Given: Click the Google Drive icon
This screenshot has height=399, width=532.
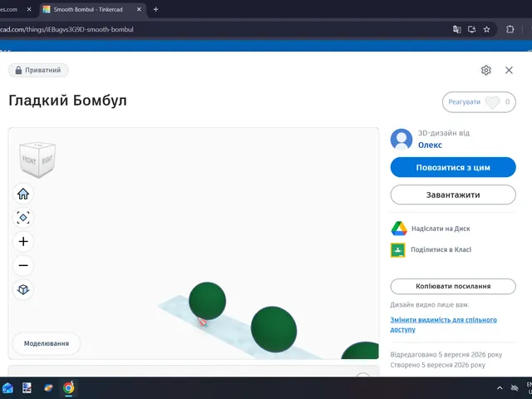Looking at the screenshot, I should point(399,229).
